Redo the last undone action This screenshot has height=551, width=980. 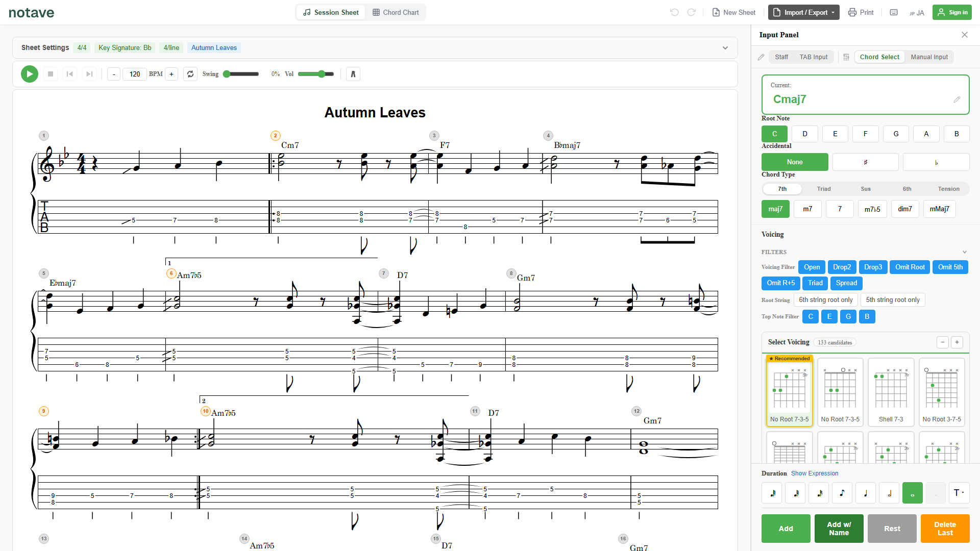pyautogui.click(x=692, y=12)
